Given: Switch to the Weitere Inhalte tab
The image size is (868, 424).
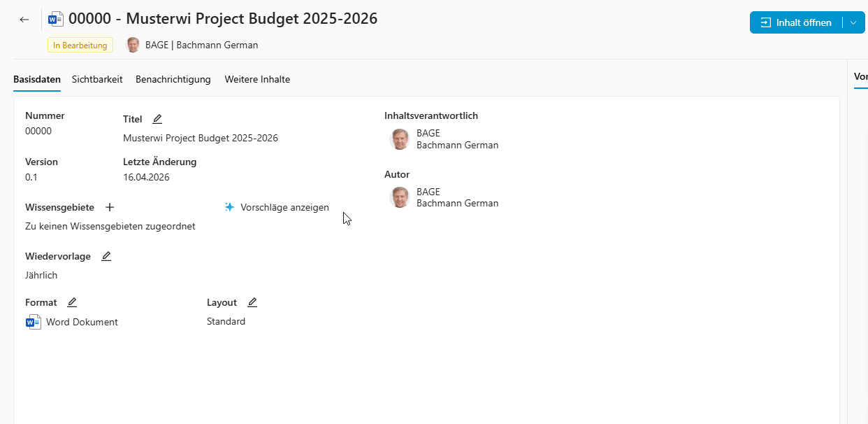Looking at the screenshot, I should (257, 79).
